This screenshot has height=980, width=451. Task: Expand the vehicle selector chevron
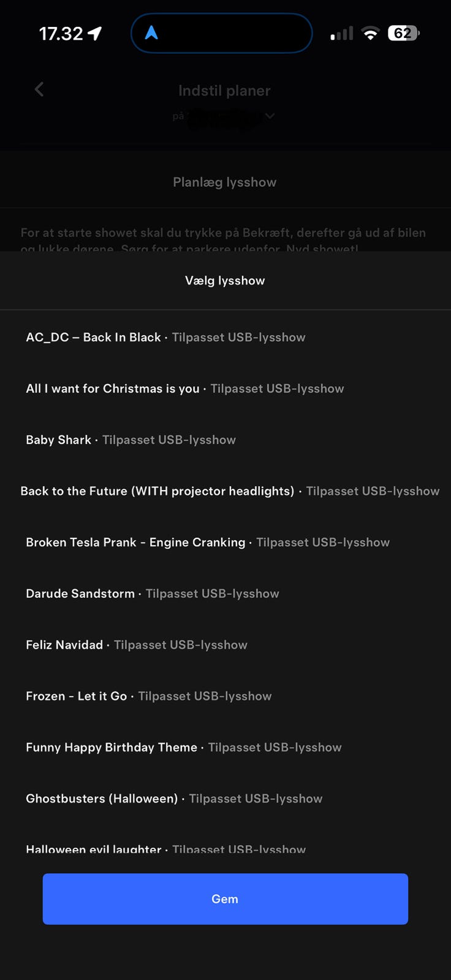point(270,116)
